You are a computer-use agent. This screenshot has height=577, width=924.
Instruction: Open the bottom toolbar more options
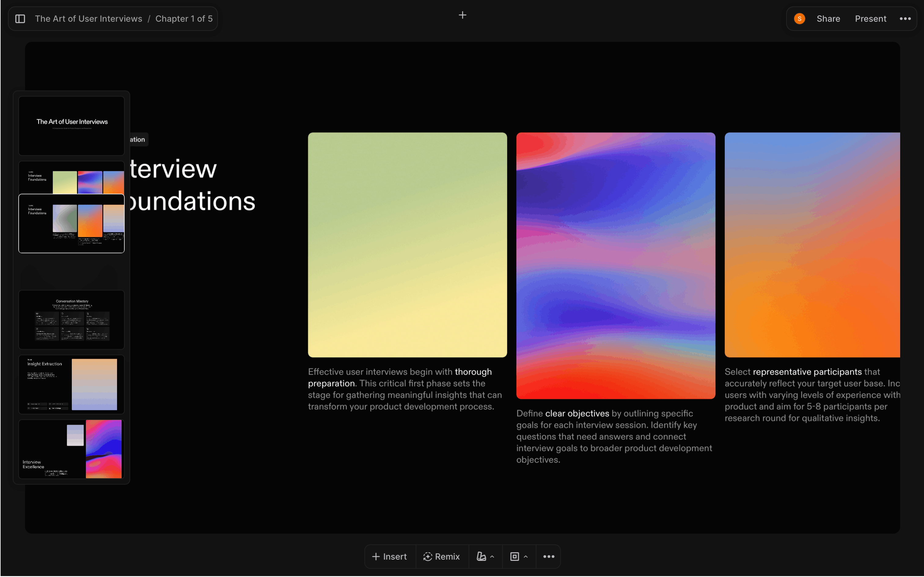pyautogui.click(x=548, y=556)
